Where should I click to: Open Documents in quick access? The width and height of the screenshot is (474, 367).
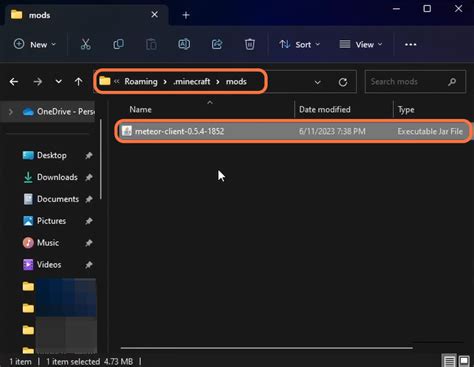pyautogui.click(x=58, y=199)
